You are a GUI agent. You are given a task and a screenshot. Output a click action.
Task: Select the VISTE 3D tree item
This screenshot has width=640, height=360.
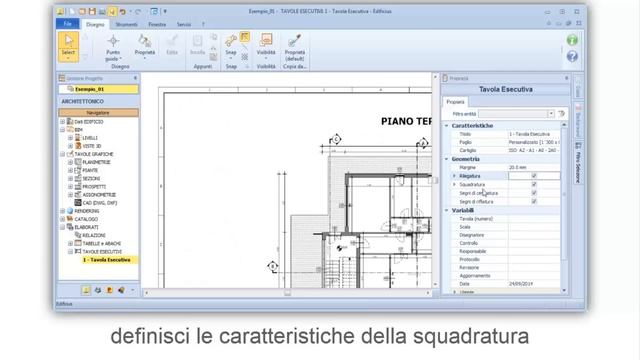click(x=91, y=146)
